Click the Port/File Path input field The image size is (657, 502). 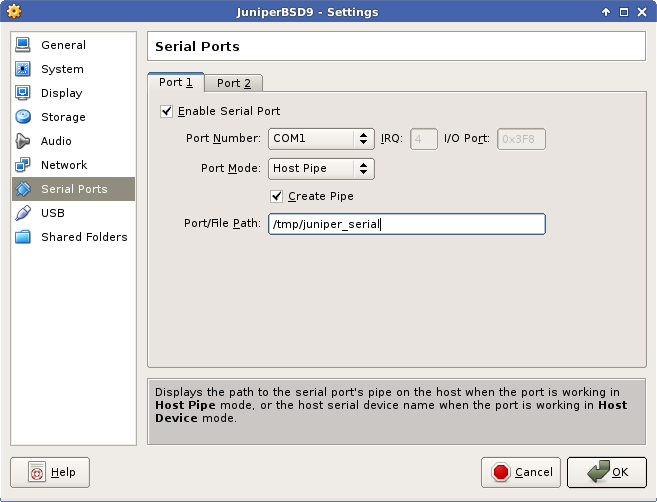coord(407,224)
